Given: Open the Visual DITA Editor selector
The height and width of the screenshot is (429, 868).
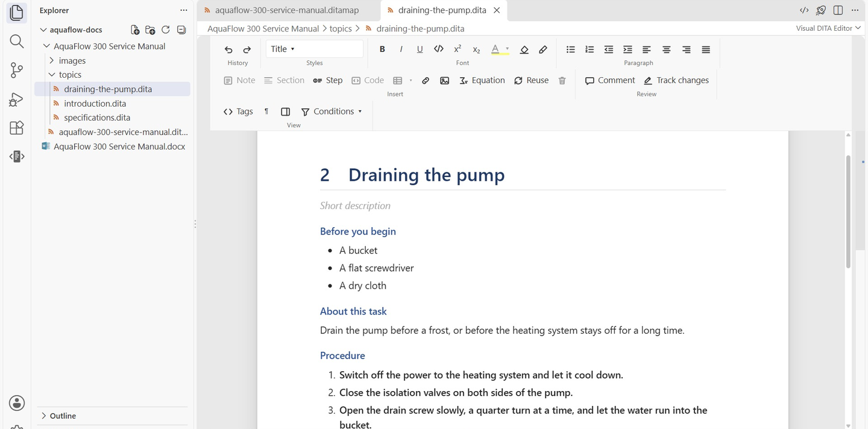Looking at the screenshot, I should 829,28.
